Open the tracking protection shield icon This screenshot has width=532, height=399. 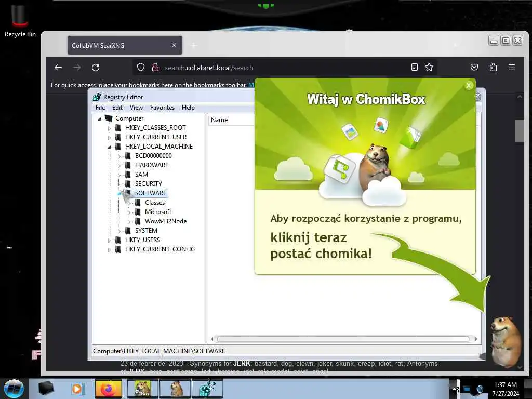coord(141,67)
